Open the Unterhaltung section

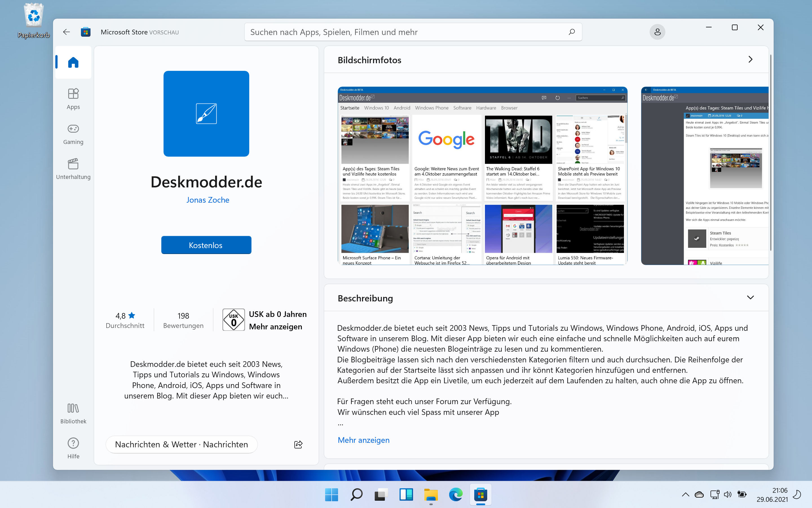tap(73, 169)
